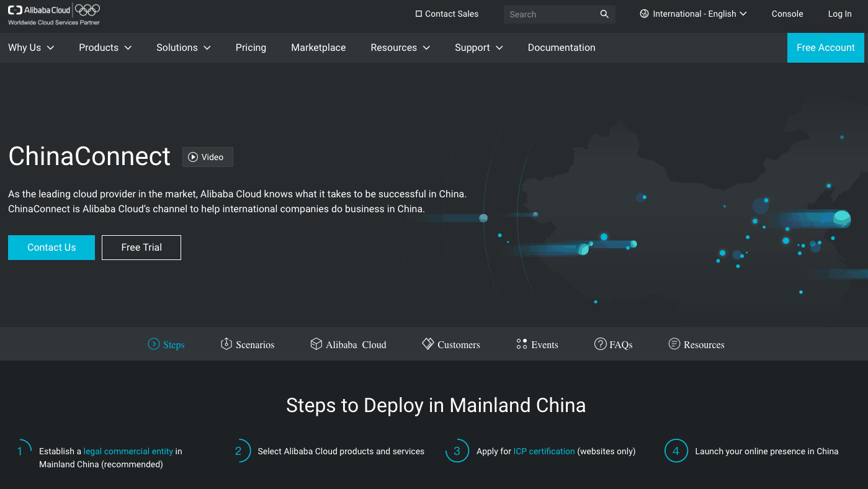
Task: Click the step 2 circle number
Action: point(238,451)
